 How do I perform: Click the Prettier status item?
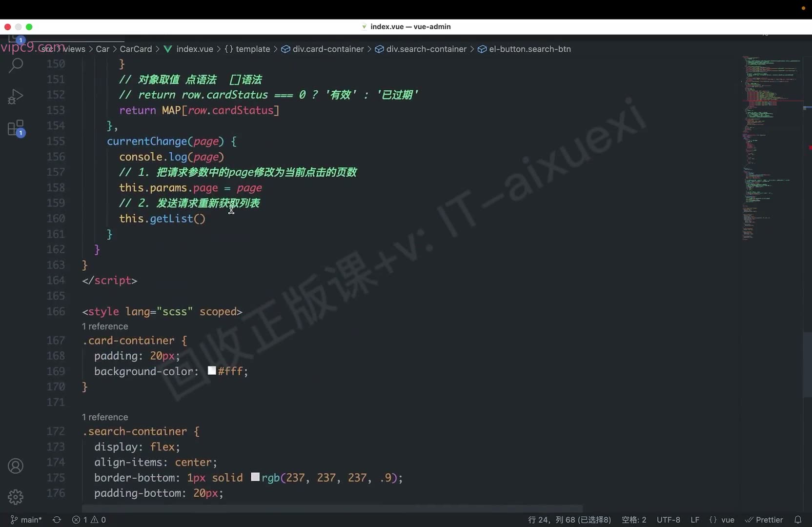[x=764, y=520]
